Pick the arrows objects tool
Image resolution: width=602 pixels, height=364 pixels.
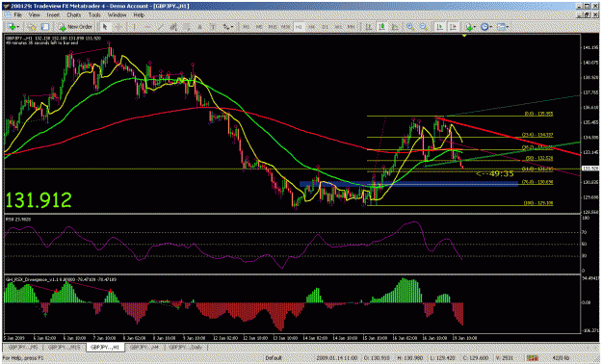[226, 27]
